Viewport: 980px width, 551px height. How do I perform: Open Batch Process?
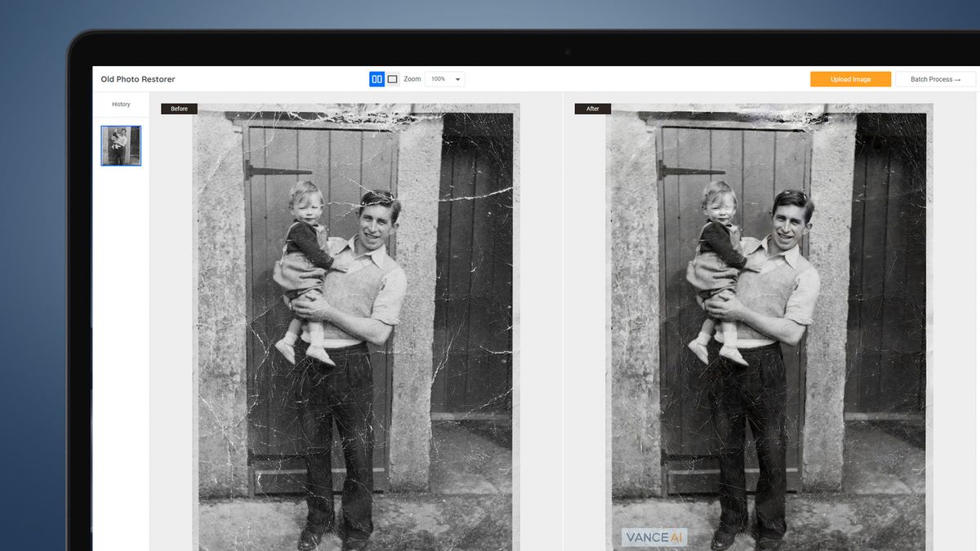point(934,78)
